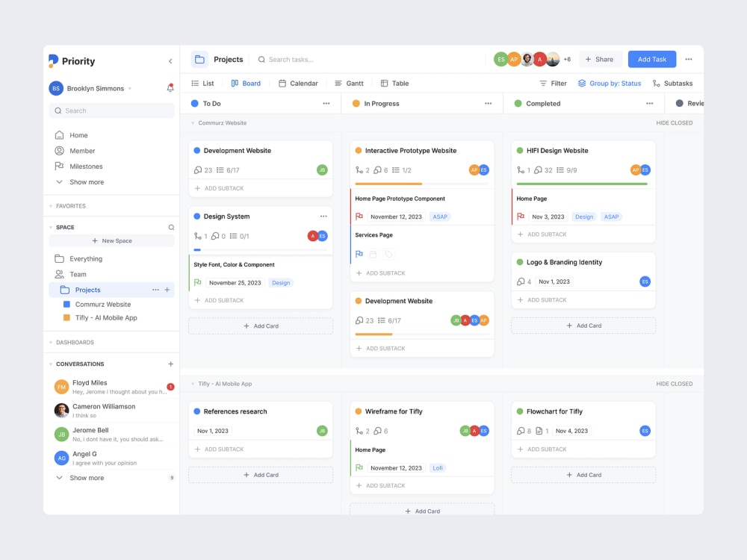Open Projects space options (three dots)
The image size is (747, 560).
pos(156,290)
